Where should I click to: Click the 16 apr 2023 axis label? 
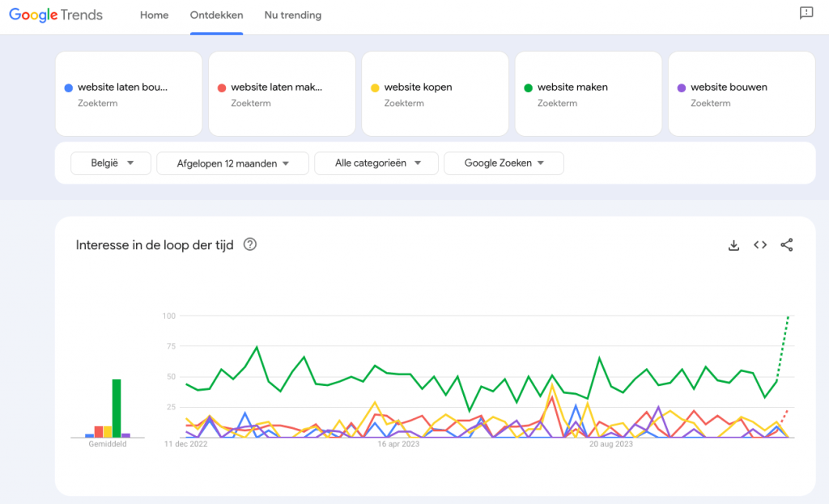[398, 444]
